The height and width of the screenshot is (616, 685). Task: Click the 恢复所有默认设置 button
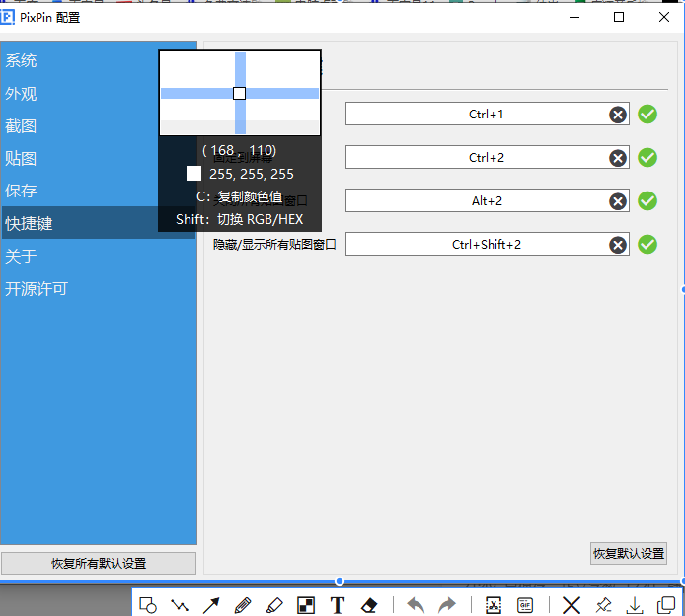click(x=99, y=563)
